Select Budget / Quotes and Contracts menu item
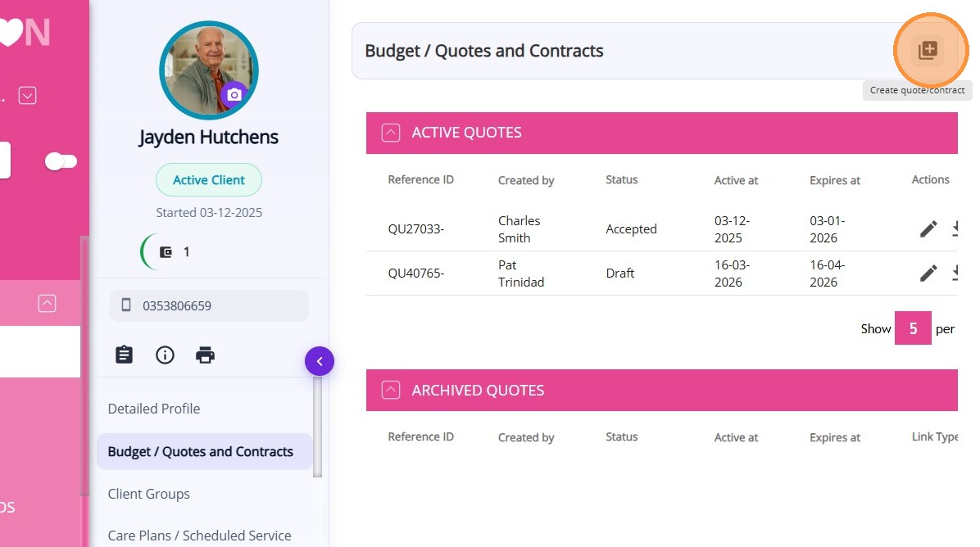Viewport: 980px width, 547px height. 201,451
